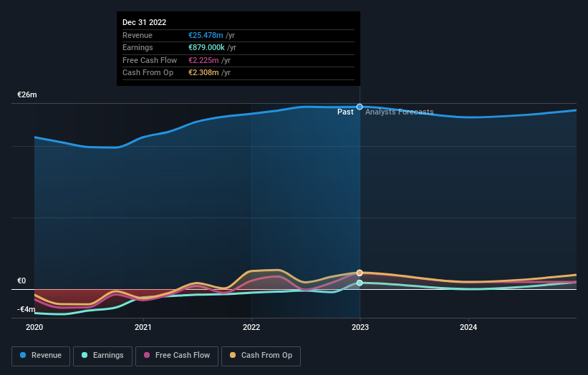Click the Analysts Forecasts label
This screenshot has height=375, width=588.
pyautogui.click(x=400, y=112)
